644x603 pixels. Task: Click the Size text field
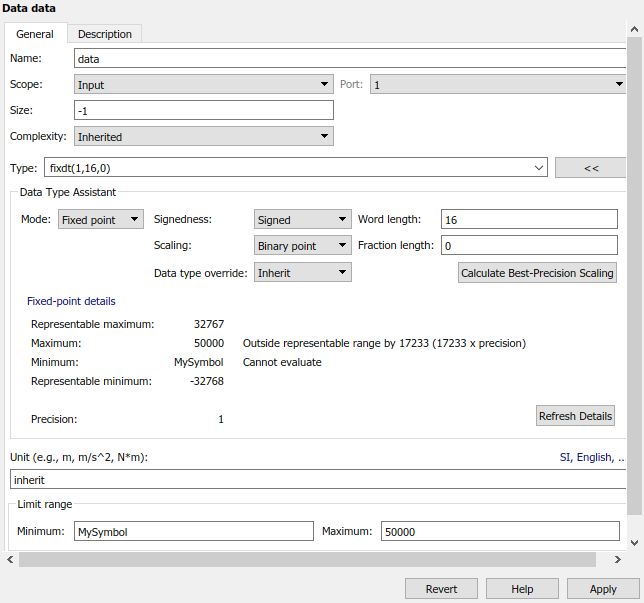pos(203,110)
